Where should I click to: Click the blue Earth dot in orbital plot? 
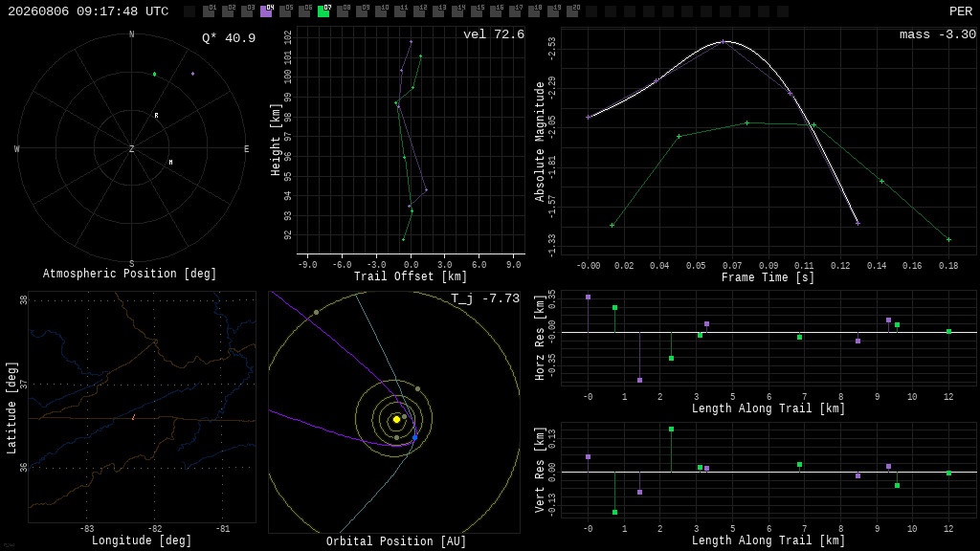tap(414, 438)
